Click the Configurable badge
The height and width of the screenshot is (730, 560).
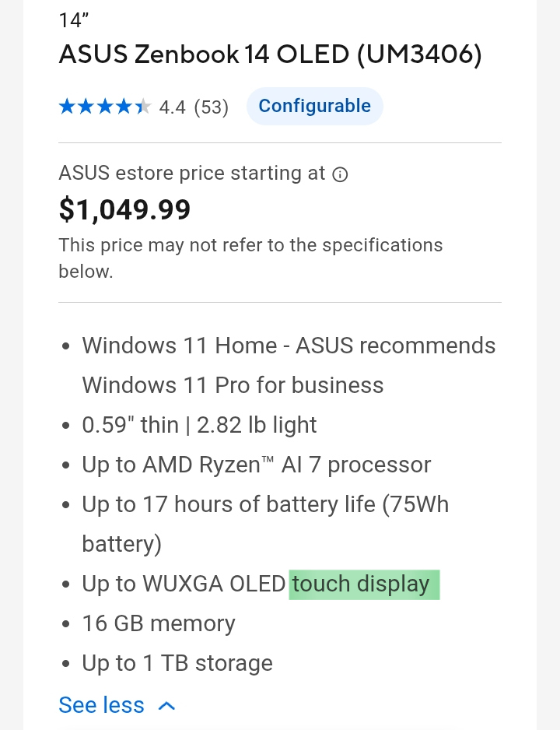314,106
